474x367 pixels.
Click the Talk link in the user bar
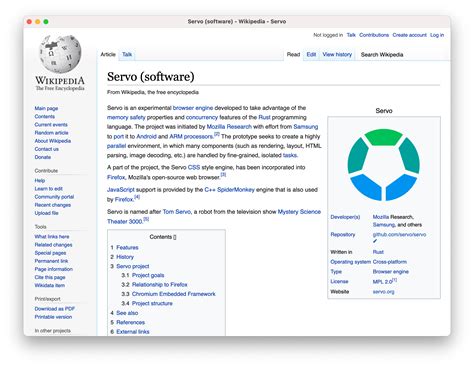(351, 35)
